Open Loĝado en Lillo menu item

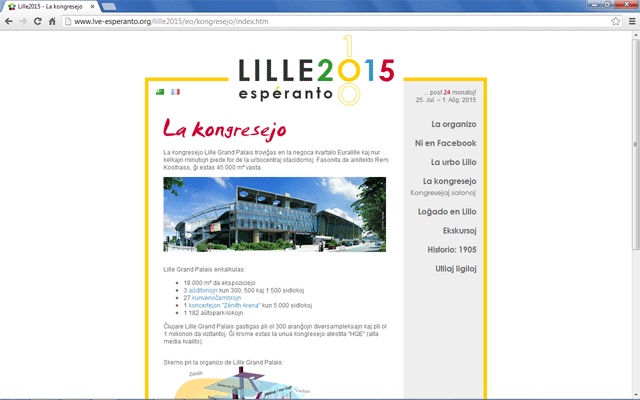pyautogui.click(x=447, y=212)
